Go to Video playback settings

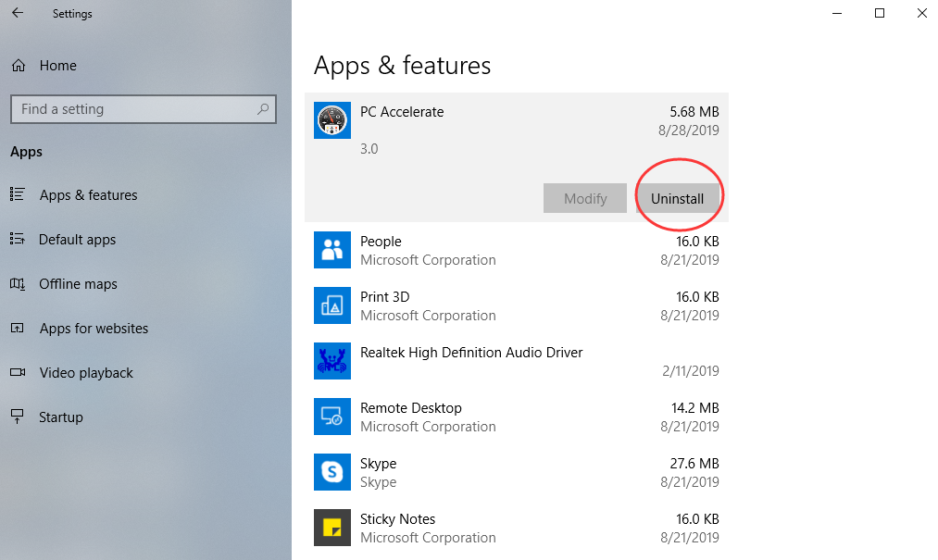pyautogui.click(x=86, y=373)
